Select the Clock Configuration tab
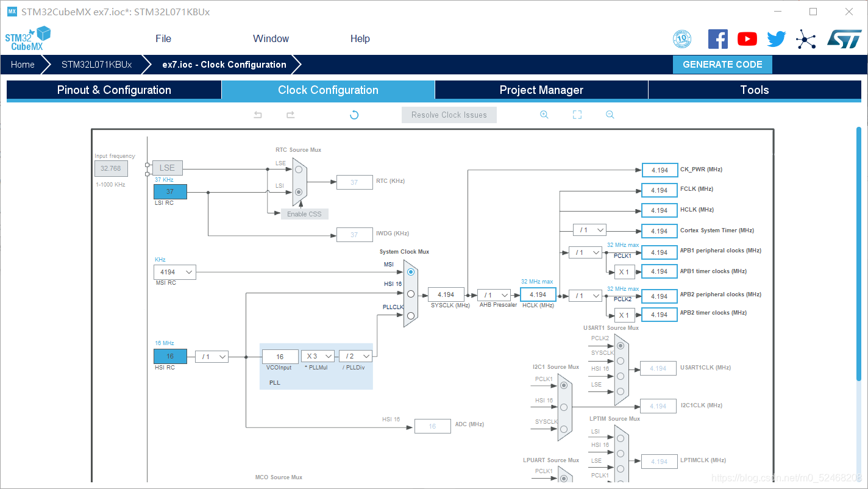 click(328, 90)
